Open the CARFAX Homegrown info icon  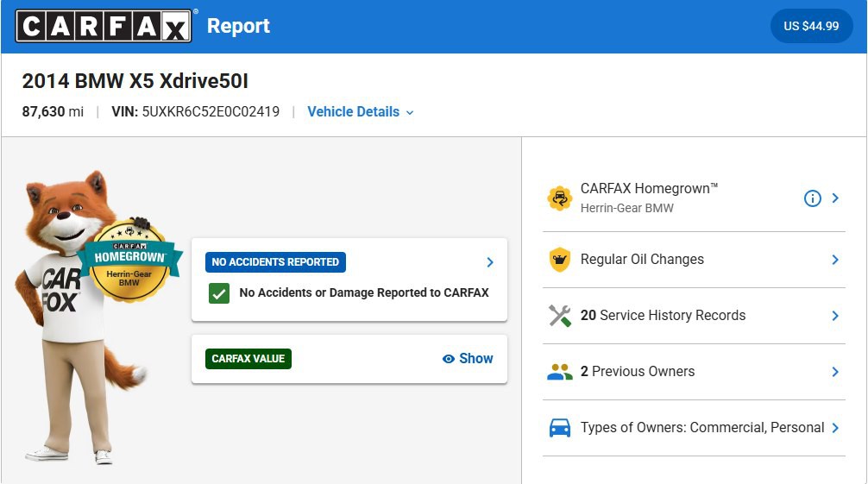tap(812, 198)
